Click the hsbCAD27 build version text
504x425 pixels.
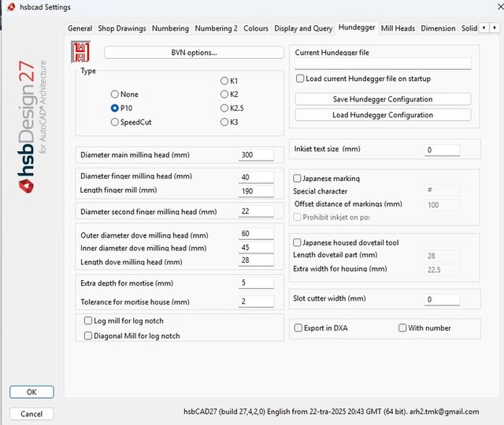point(331,412)
